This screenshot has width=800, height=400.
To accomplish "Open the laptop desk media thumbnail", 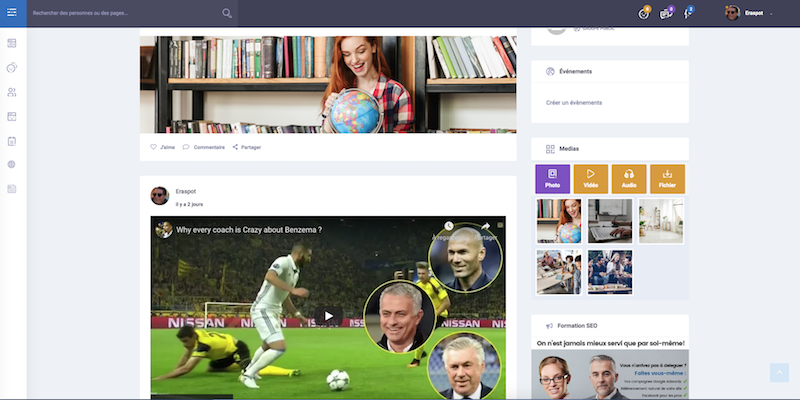I will click(x=610, y=221).
